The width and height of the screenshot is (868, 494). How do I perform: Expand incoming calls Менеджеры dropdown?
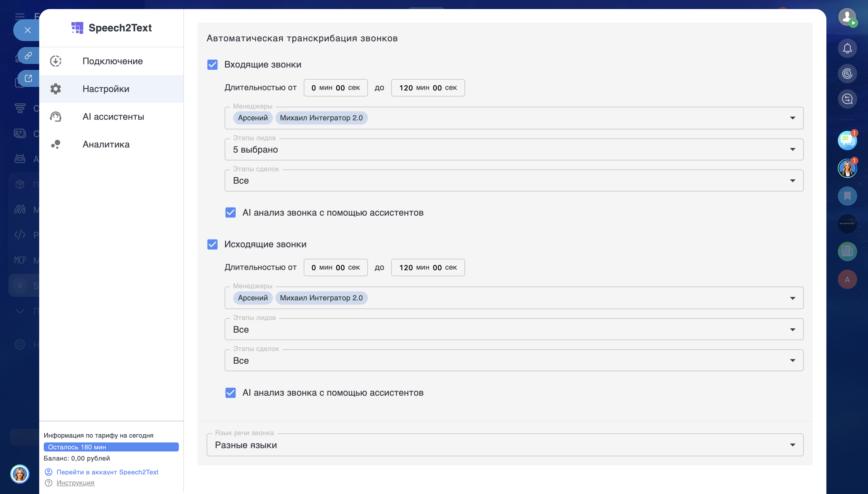tap(792, 118)
